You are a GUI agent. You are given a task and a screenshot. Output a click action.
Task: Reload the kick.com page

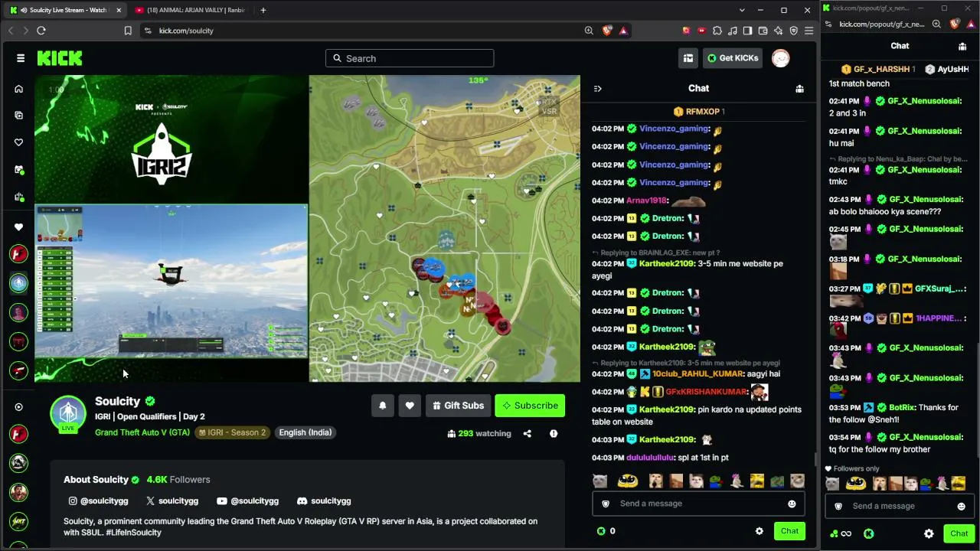pos(41,31)
